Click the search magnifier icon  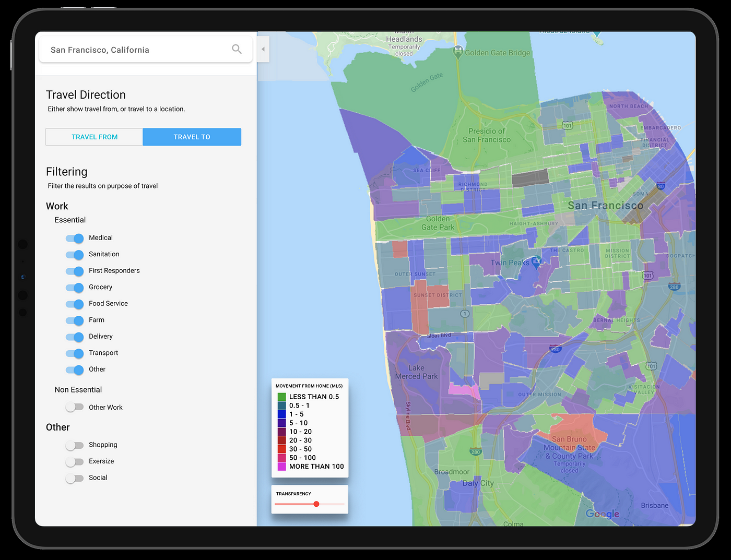(x=237, y=49)
